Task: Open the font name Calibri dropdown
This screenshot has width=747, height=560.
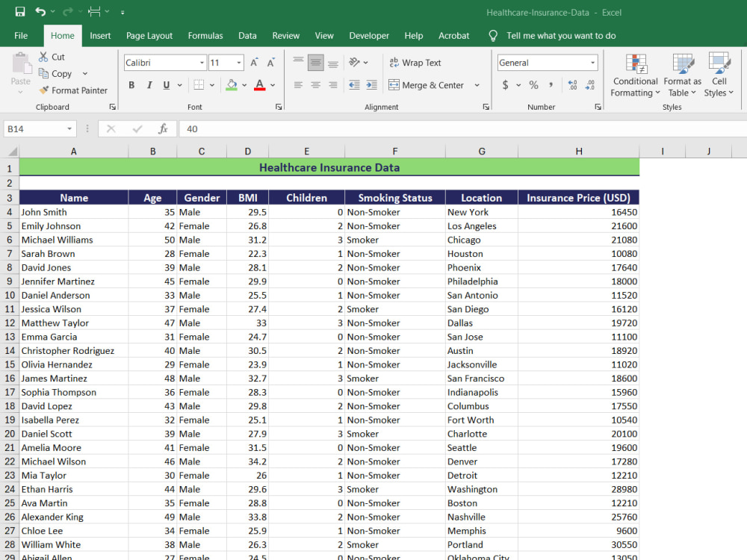Action: coord(202,63)
